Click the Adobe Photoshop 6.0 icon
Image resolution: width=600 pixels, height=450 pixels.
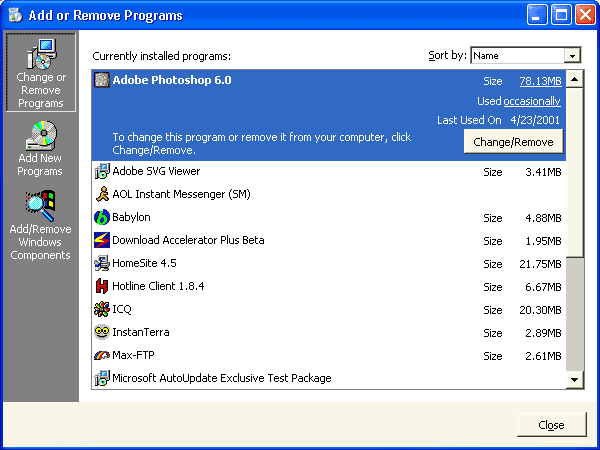[x=101, y=80]
